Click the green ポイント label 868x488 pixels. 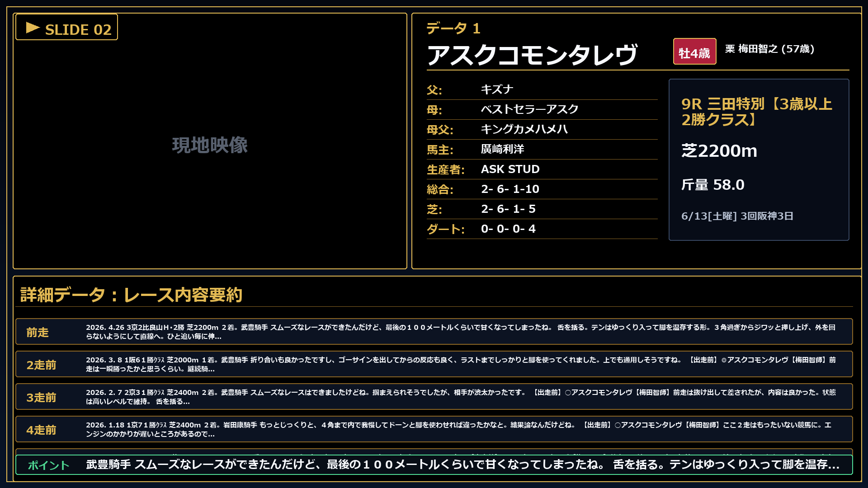49,465
